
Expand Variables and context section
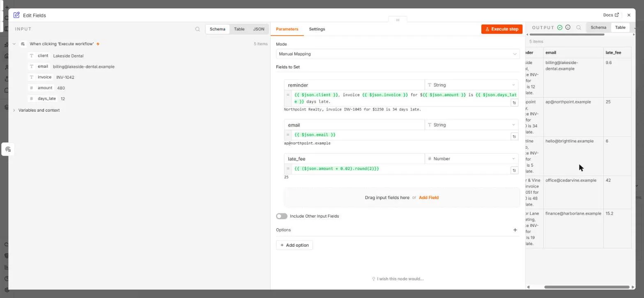[14, 110]
